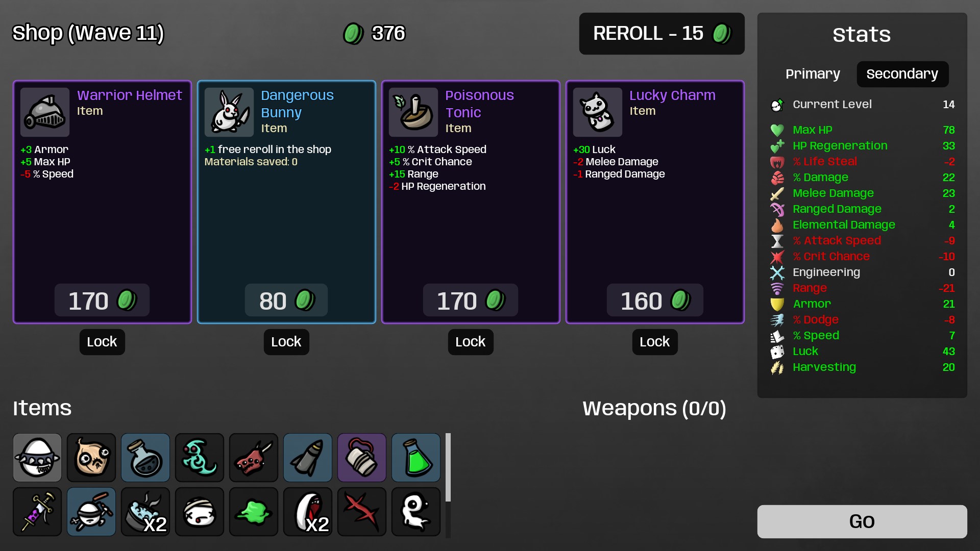Image resolution: width=980 pixels, height=551 pixels.
Task: Select the spiked egg helmet inventory item
Action: [37, 458]
